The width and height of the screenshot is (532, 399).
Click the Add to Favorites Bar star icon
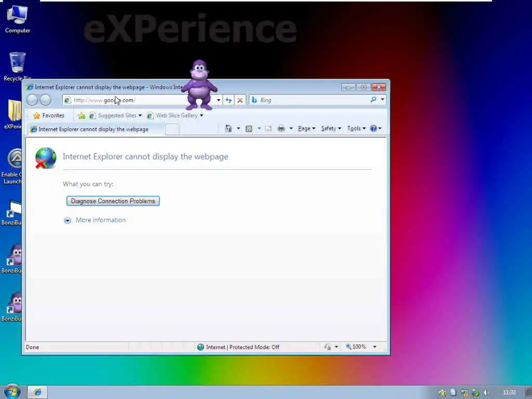point(82,116)
